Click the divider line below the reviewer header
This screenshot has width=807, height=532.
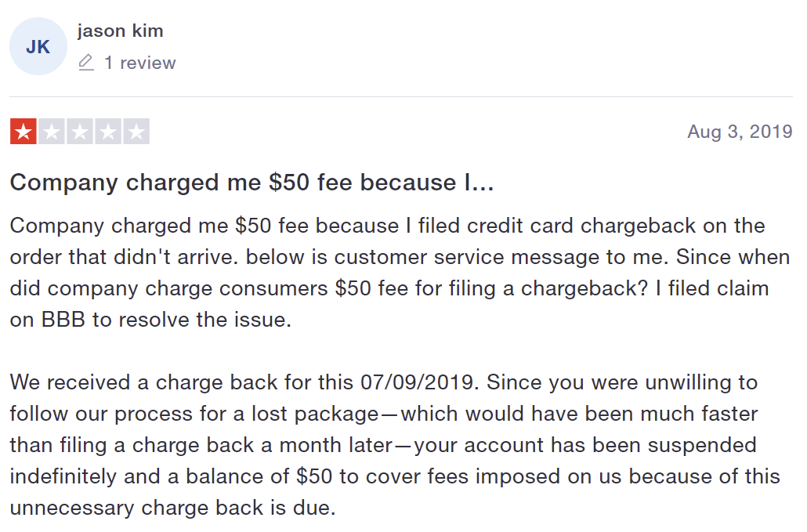pos(401,97)
